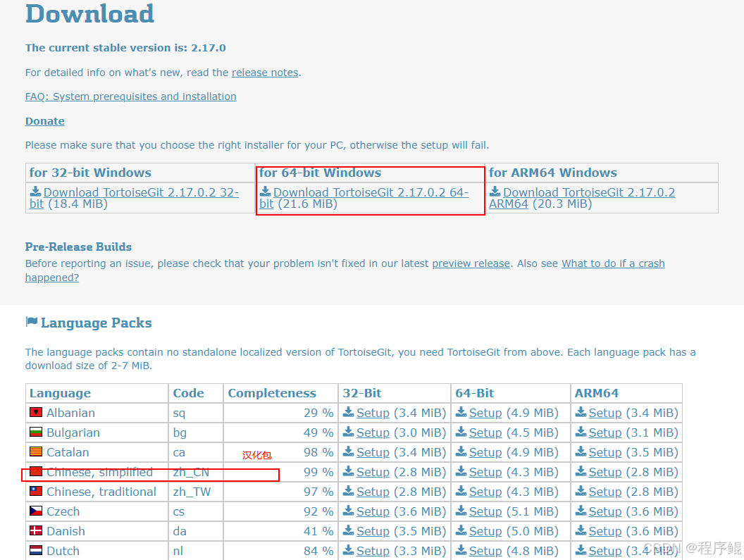
Task: Download Danish 32-Bit Setup language pack
Action: click(x=373, y=531)
